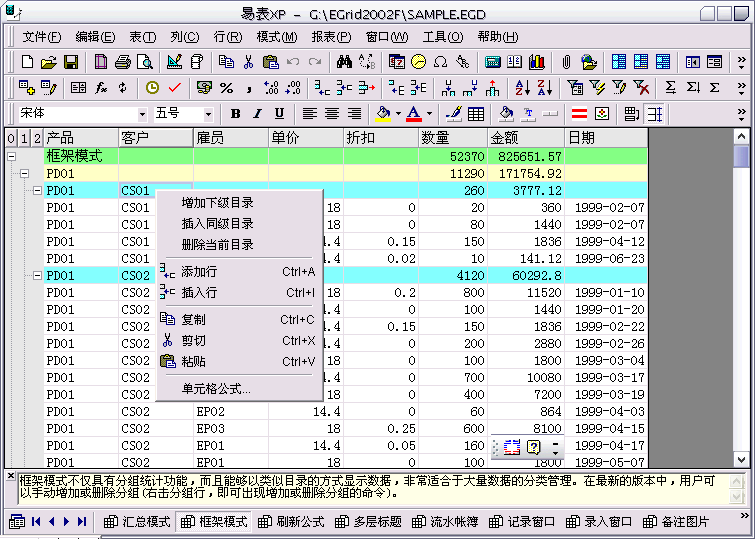The height and width of the screenshot is (539, 755).
Task: Collapse the PD01 CS01 group row
Action: (37, 190)
